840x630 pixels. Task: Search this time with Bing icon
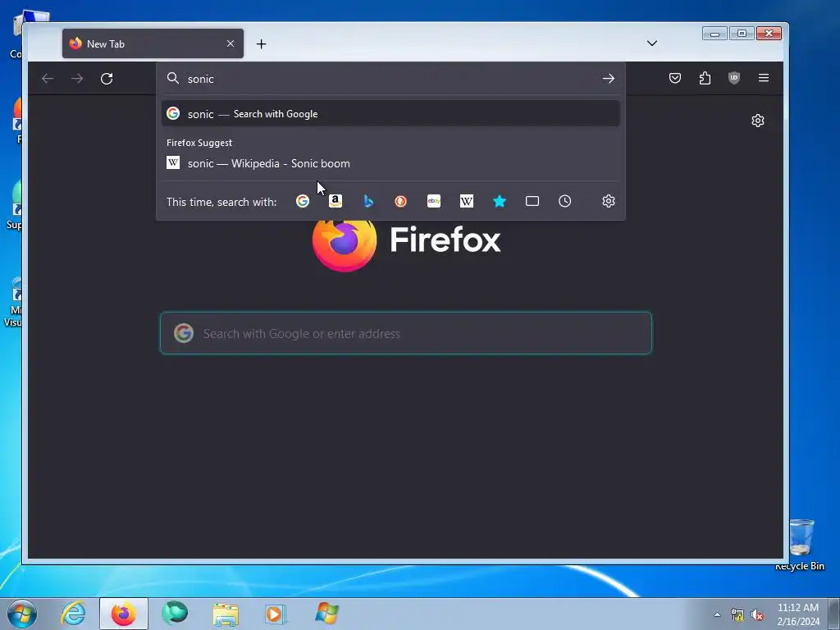tap(368, 201)
